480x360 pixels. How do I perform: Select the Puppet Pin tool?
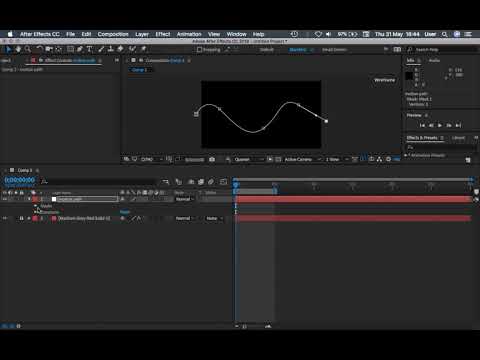[144, 49]
